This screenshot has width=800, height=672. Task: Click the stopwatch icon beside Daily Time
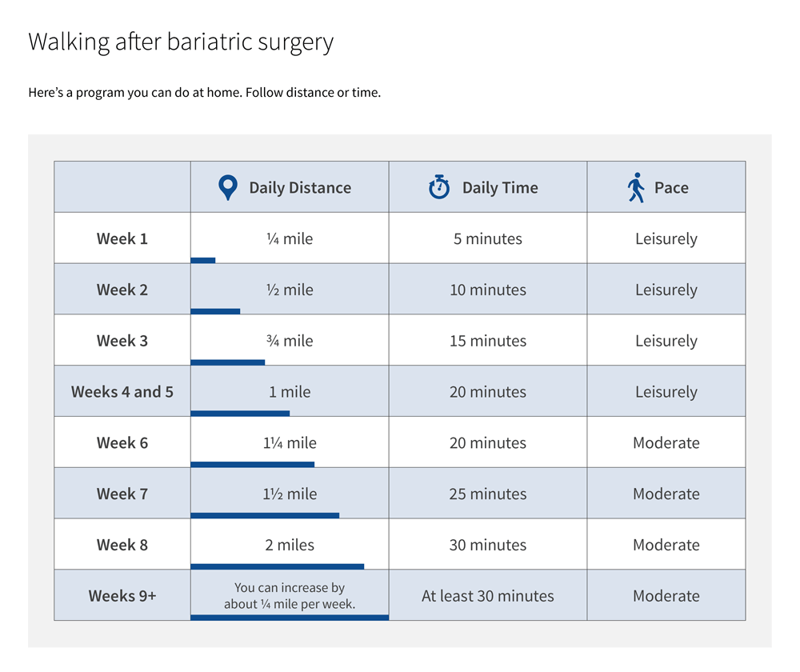[439, 187]
